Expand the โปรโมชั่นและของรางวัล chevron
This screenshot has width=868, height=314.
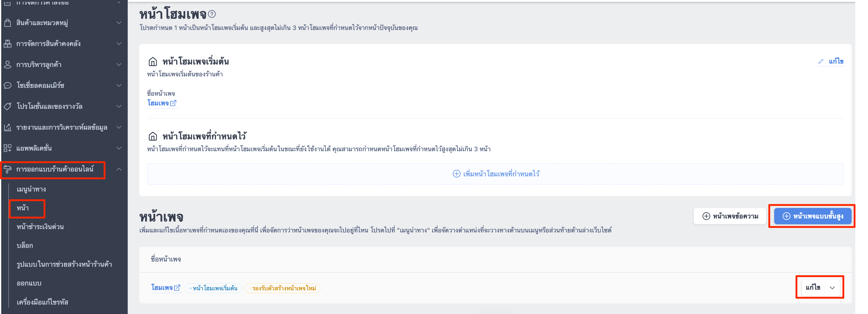119,106
